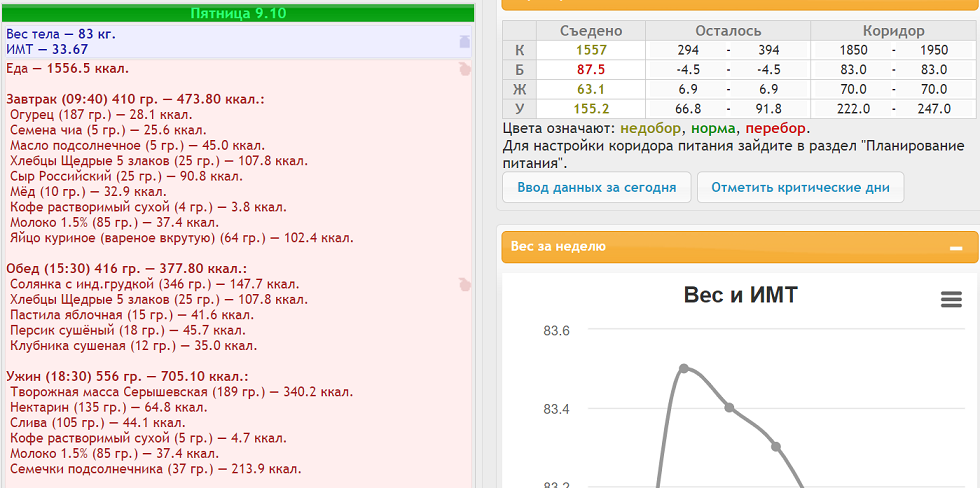980x488 pixels.
Task: Collapse the Вес за неделю panel with minus
Action: coord(956,248)
